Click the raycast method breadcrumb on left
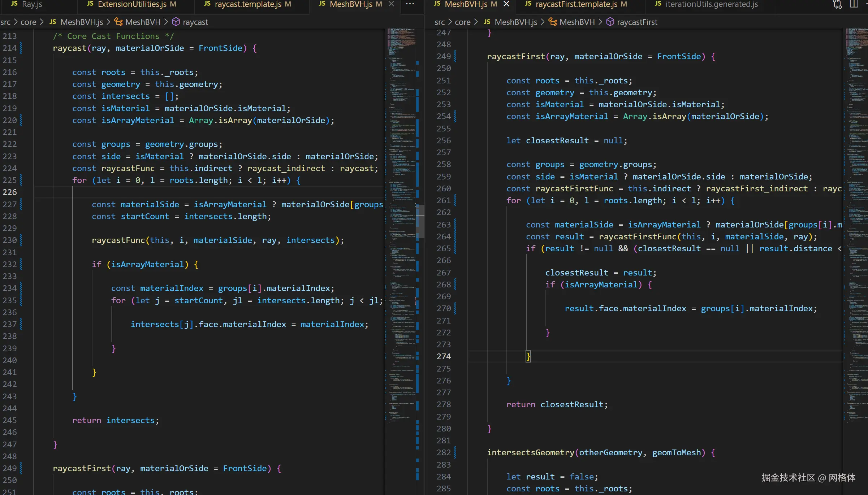The width and height of the screenshot is (868, 495). [195, 22]
